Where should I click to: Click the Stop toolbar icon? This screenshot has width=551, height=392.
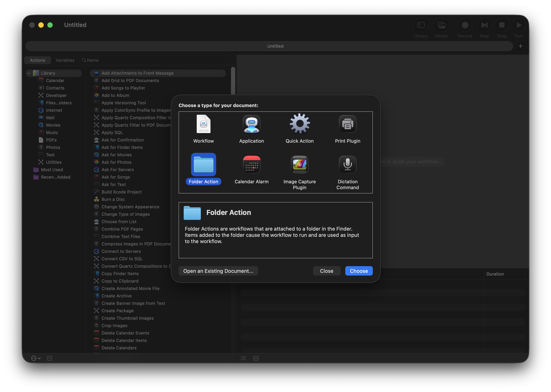pos(502,25)
